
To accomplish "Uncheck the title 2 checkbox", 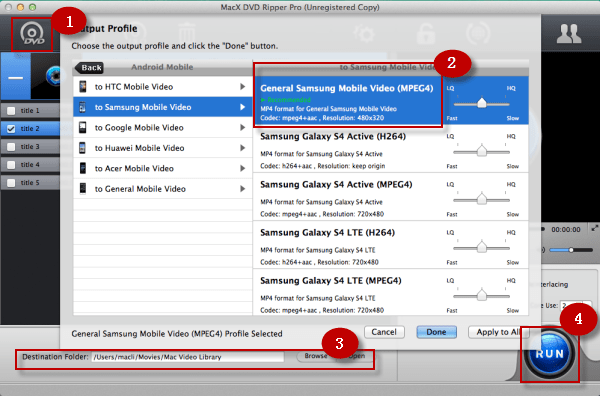I will point(11,129).
